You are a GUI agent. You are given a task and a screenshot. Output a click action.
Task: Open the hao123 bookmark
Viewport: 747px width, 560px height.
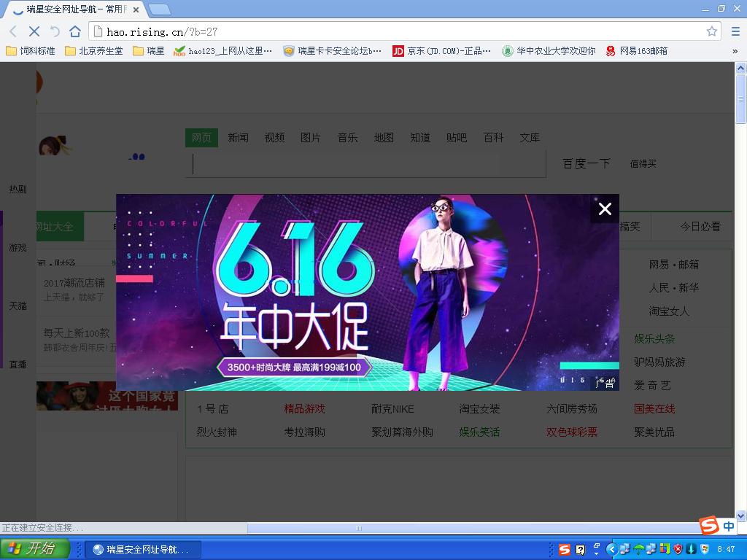(x=223, y=50)
